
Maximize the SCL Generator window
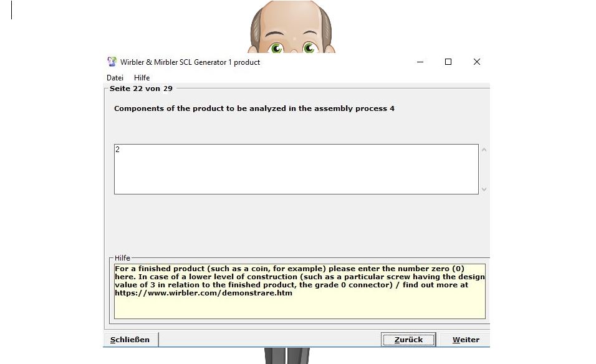pos(448,62)
